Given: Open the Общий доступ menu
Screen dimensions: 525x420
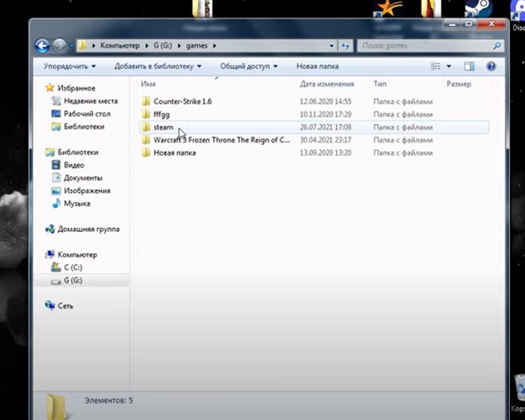Looking at the screenshot, I should tap(249, 66).
